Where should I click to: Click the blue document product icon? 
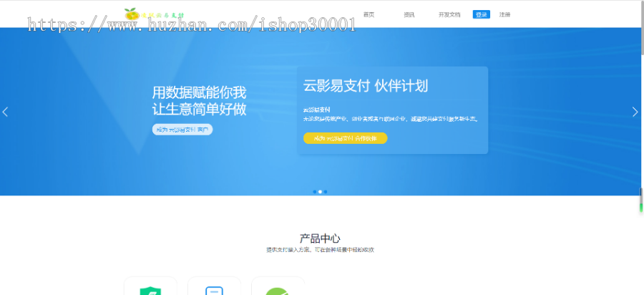pyautogui.click(x=214, y=290)
